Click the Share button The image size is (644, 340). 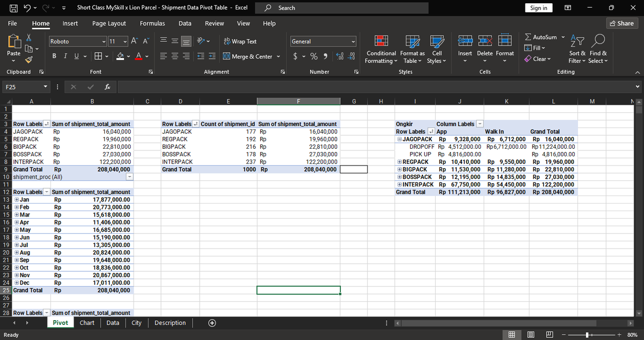[621, 23]
